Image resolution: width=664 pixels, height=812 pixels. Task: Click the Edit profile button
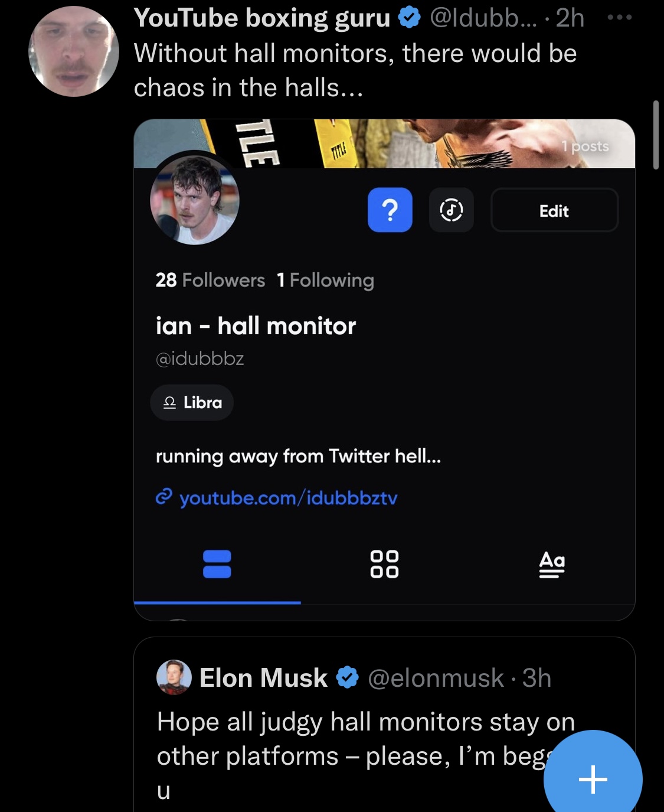[x=554, y=210]
